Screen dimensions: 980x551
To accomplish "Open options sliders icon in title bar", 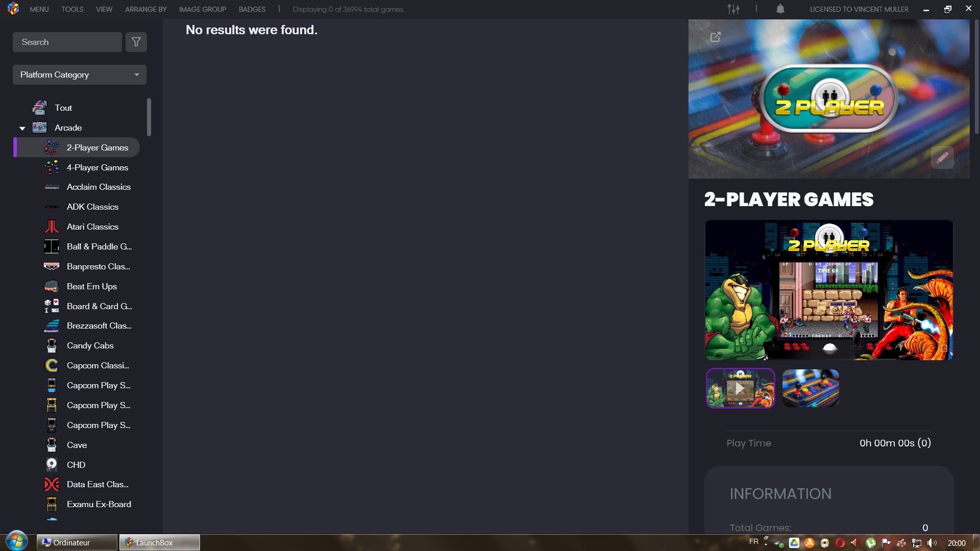I will point(733,9).
